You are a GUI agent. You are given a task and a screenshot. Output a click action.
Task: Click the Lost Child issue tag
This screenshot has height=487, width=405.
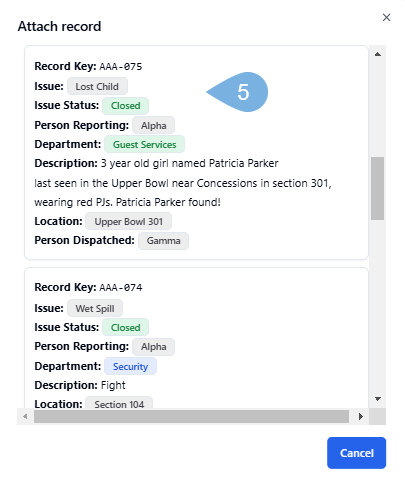click(x=97, y=86)
